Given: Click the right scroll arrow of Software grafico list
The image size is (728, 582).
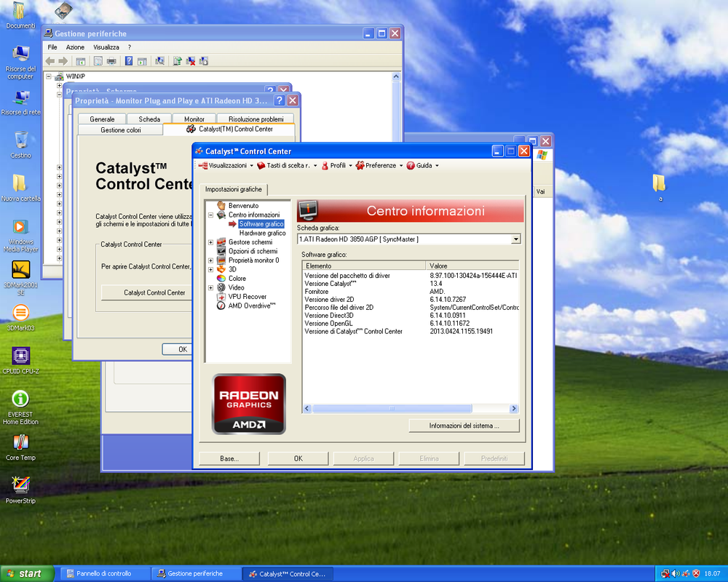Looking at the screenshot, I should [x=513, y=408].
